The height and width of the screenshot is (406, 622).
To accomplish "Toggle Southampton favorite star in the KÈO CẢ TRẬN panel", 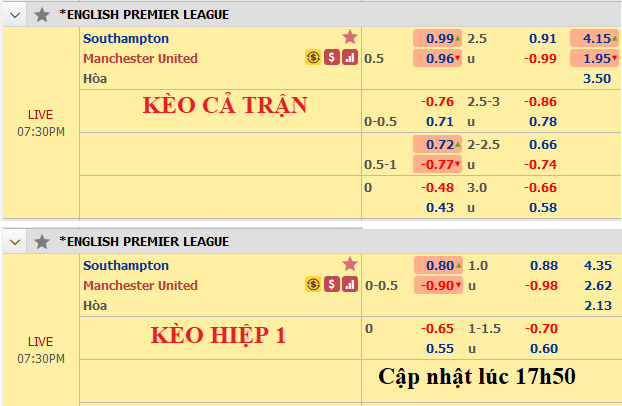I will coord(349,37).
